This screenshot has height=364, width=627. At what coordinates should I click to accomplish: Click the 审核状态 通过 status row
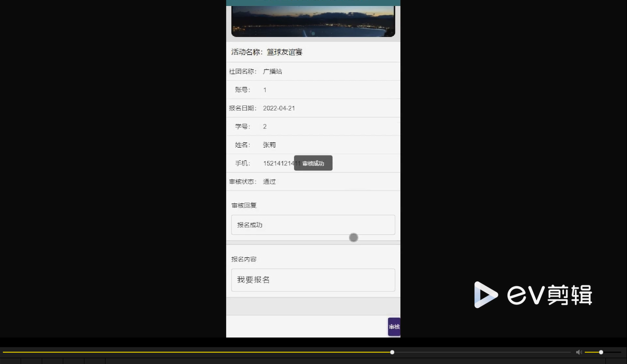pos(269,181)
